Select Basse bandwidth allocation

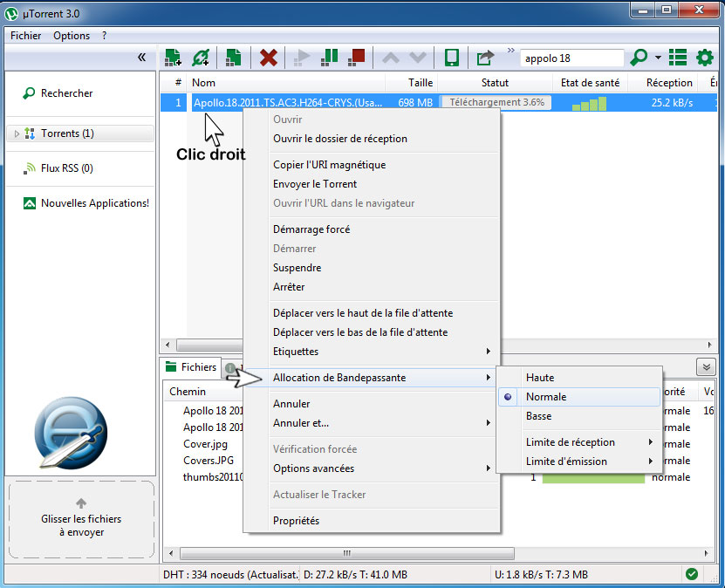pyautogui.click(x=579, y=416)
